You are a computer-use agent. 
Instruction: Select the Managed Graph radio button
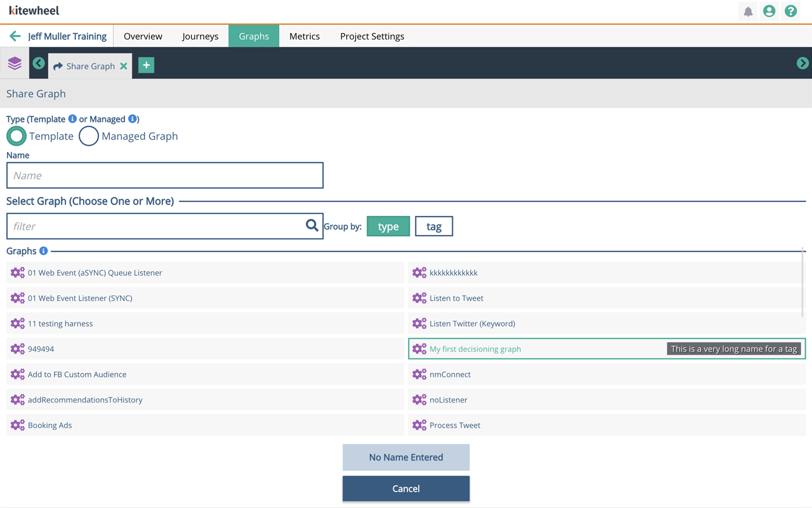pyautogui.click(x=89, y=136)
